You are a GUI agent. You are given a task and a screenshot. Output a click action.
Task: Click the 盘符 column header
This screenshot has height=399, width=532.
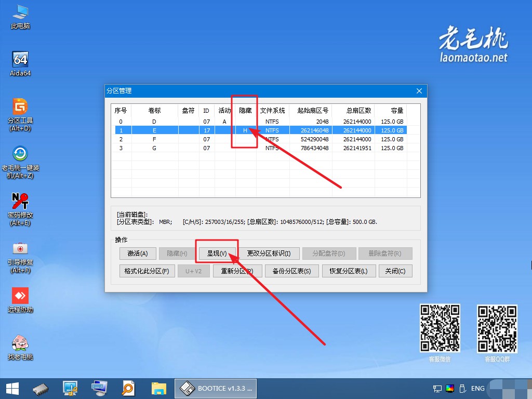click(188, 111)
